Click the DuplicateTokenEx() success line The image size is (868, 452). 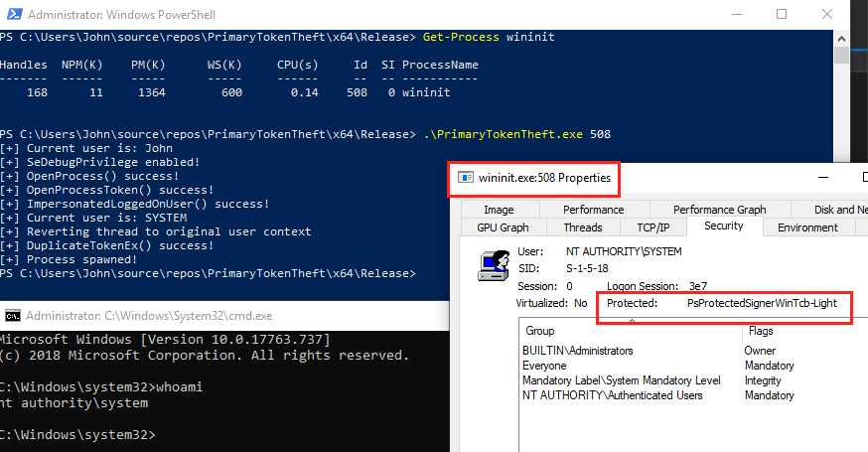pyautogui.click(x=107, y=245)
